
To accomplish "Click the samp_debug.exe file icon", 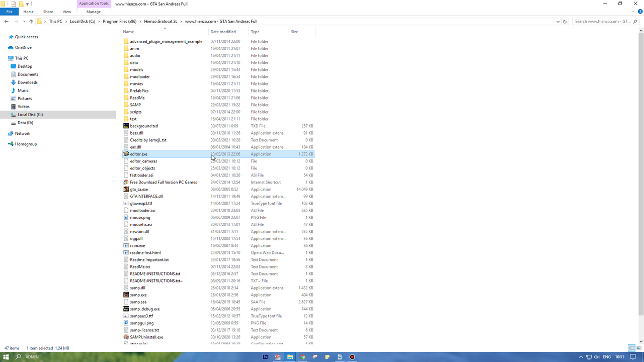I will click(x=126, y=309).
